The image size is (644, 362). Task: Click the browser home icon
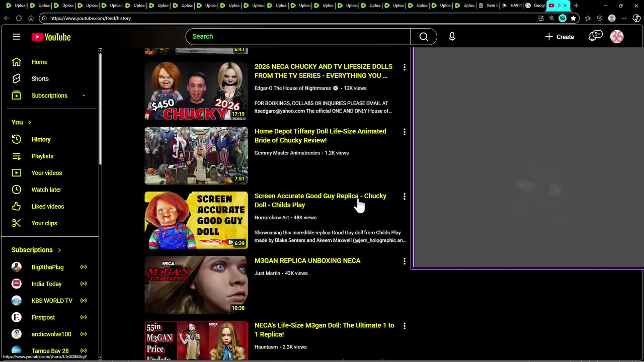tap(31, 18)
